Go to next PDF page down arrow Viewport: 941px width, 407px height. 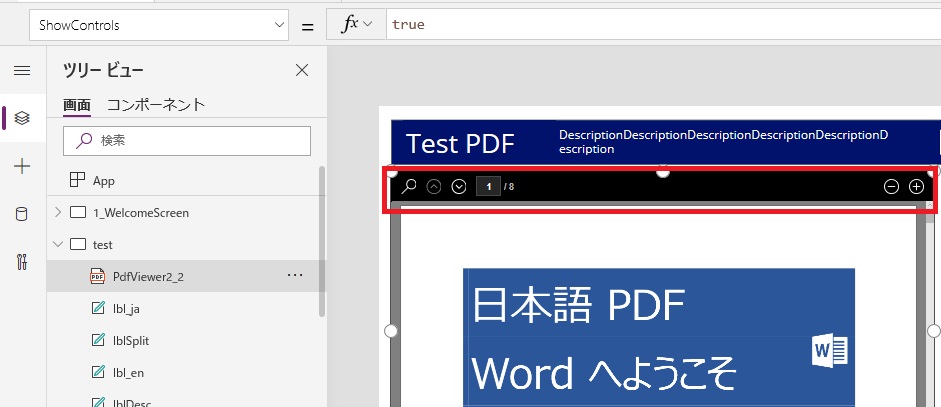(x=459, y=187)
